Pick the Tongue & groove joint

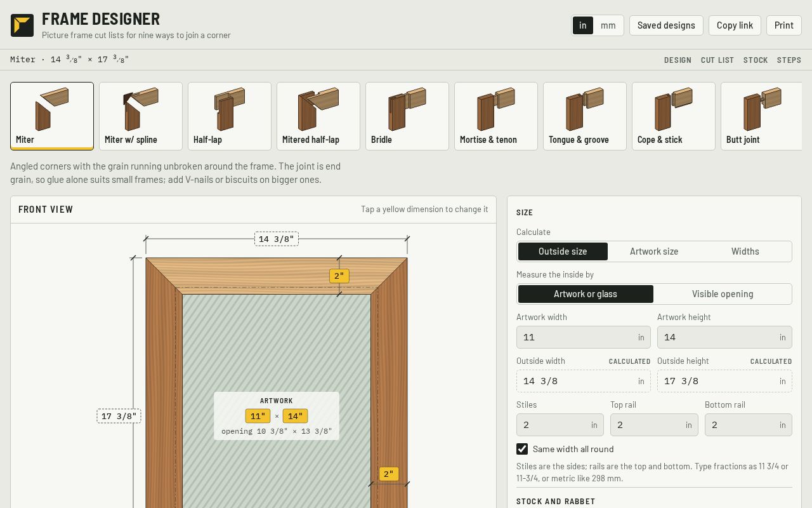585,116
